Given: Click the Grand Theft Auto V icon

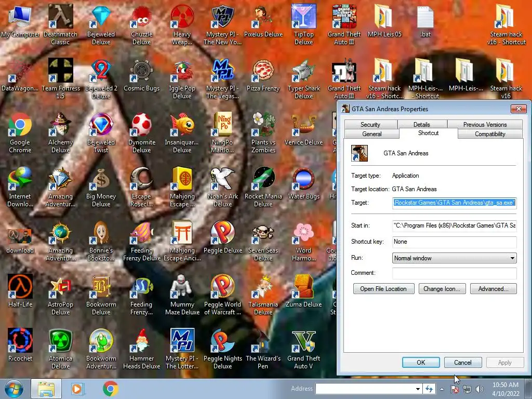Looking at the screenshot, I should [x=303, y=340].
